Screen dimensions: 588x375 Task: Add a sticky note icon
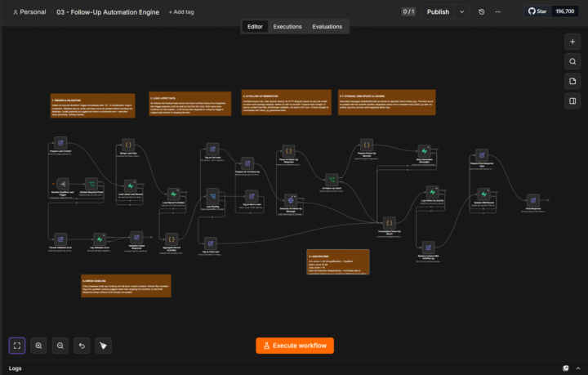[x=572, y=82]
